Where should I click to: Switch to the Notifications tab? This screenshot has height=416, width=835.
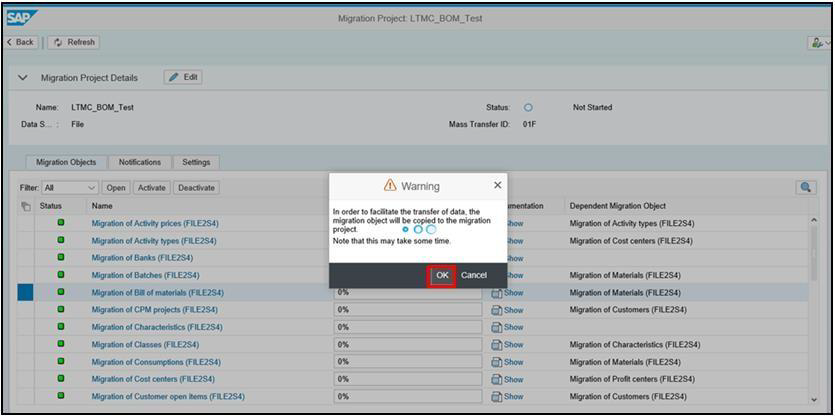[x=139, y=162]
